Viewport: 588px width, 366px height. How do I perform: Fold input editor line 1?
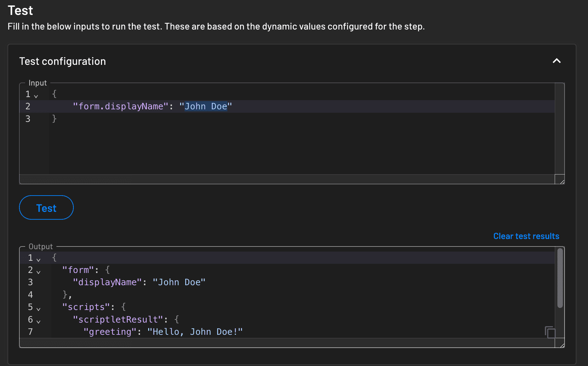pos(36,96)
